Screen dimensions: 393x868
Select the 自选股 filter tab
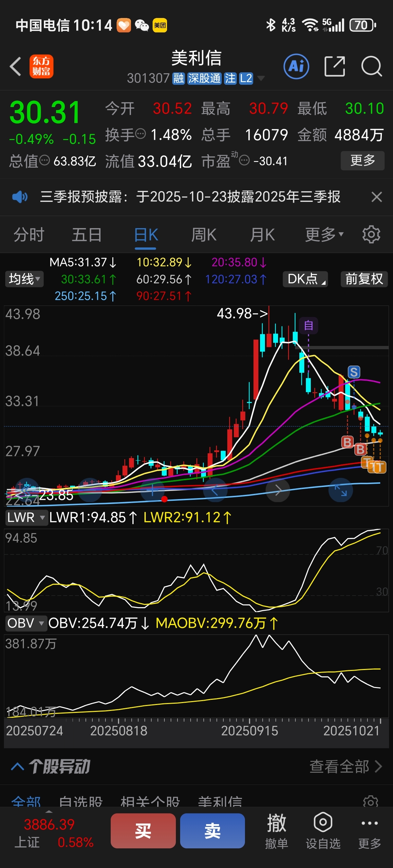click(81, 802)
